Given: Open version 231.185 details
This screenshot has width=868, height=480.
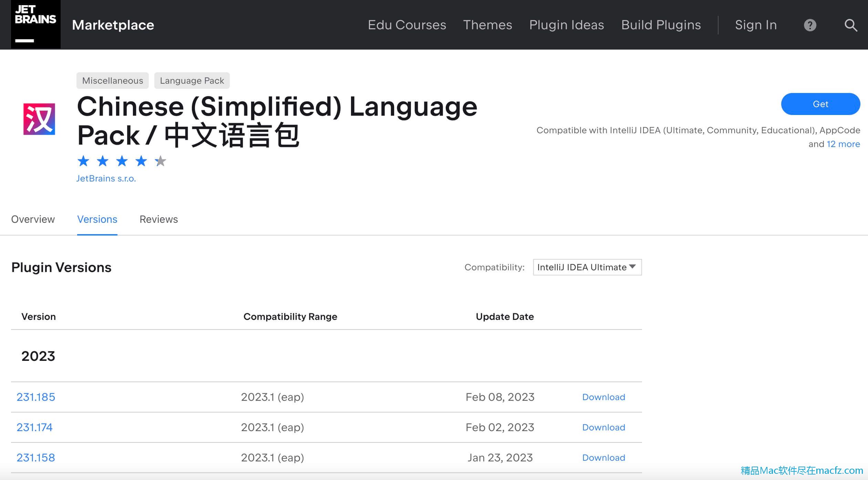Looking at the screenshot, I should (x=36, y=397).
